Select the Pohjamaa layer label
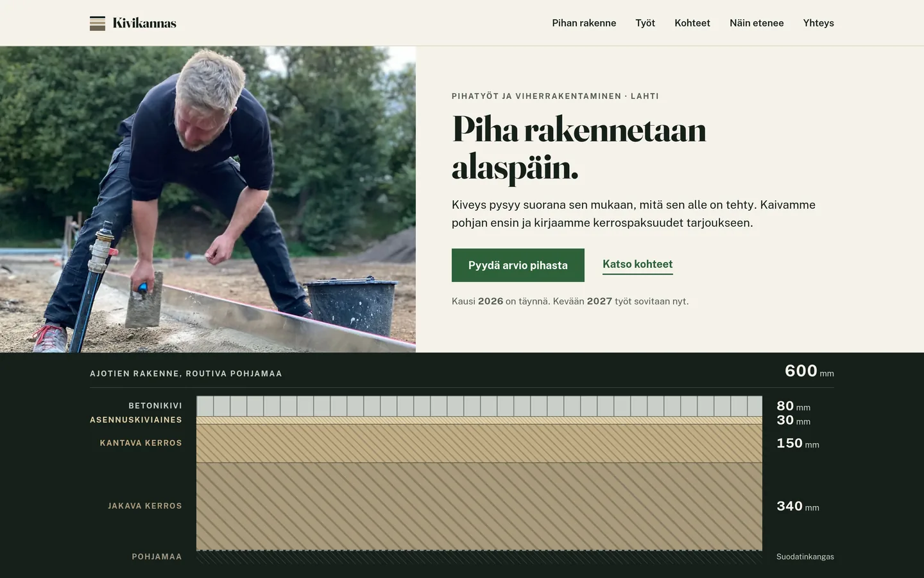The width and height of the screenshot is (924, 578). [x=157, y=557]
